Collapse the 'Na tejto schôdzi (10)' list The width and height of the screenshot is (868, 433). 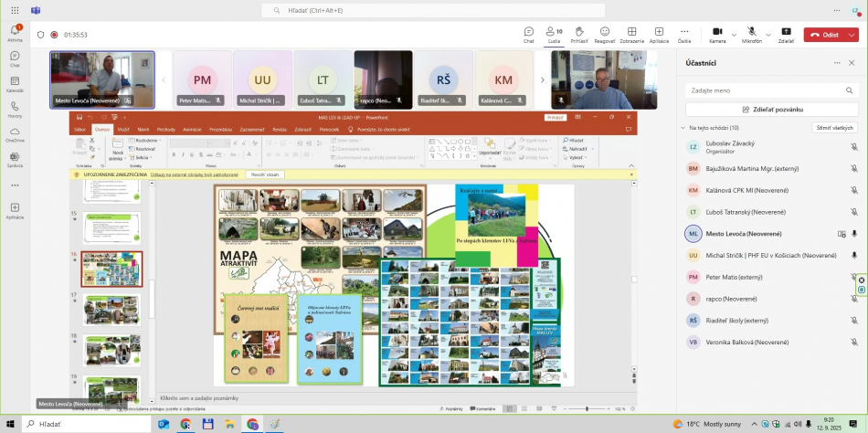[x=683, y=128]
